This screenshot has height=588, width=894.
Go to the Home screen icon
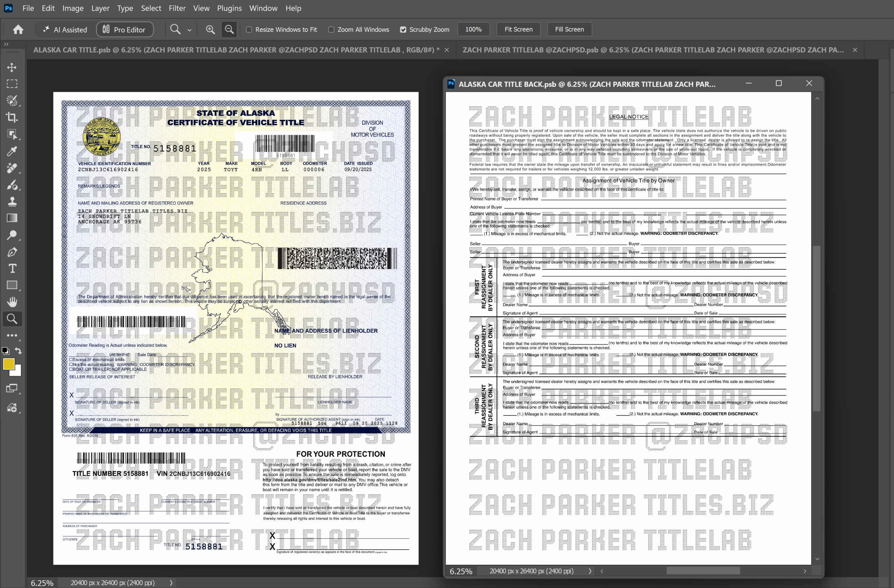(18, 29)
